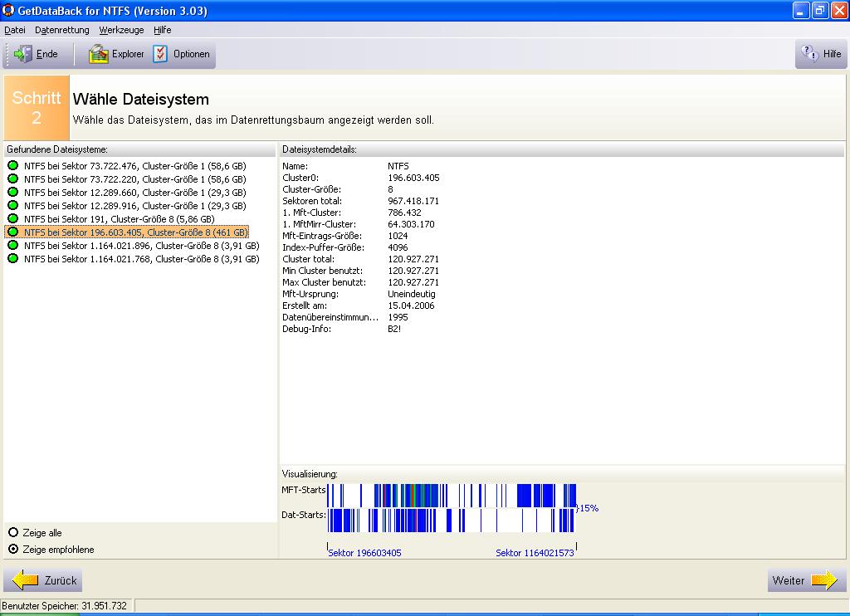Click the Mft-Eintrags-Größe value 1024
Screen dimensions: 850x616
[398, 236]
